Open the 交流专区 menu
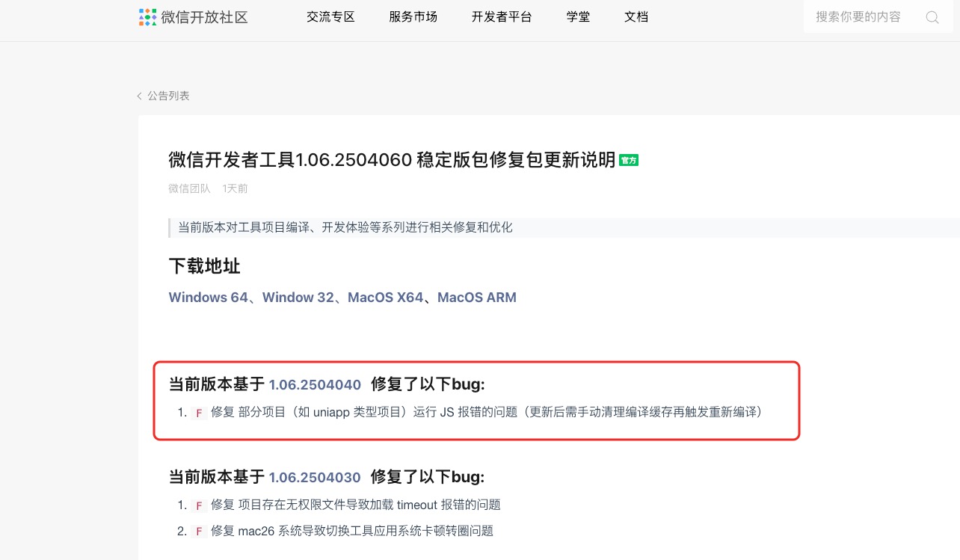960x560 pixels. [x=330, y=17]
